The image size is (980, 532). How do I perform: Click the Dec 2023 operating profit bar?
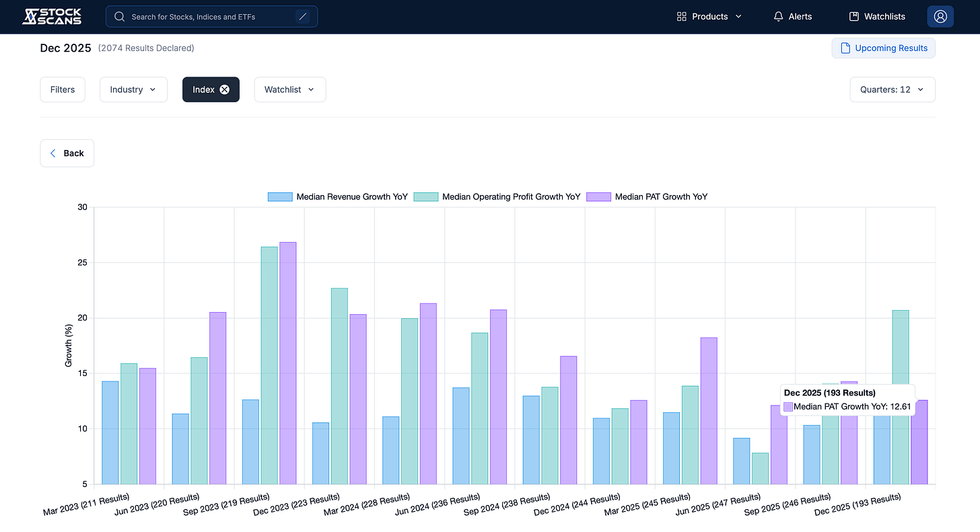click(x=339, y=386)
